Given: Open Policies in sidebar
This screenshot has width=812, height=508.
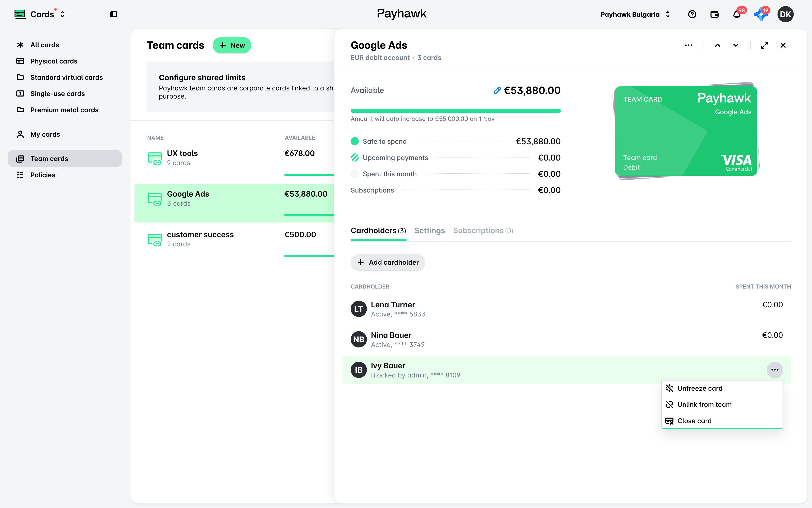Looking at the screenshot, I should (x=65, y=175).
